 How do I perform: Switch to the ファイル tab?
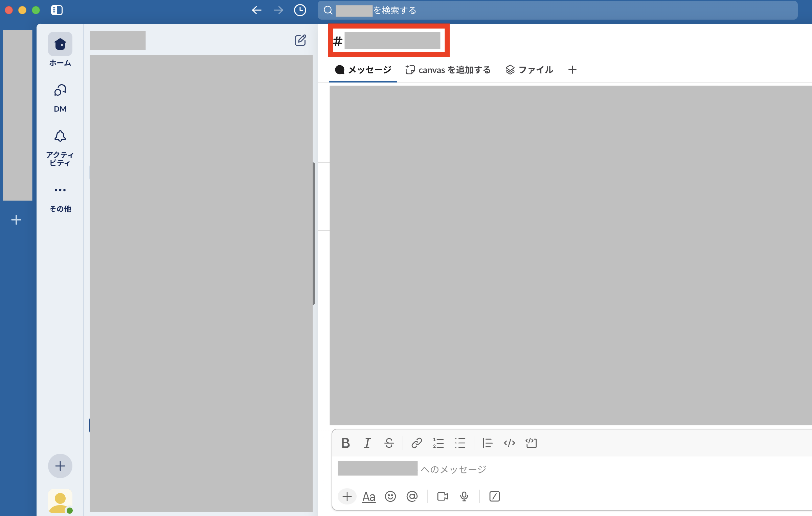pos(529,70)
